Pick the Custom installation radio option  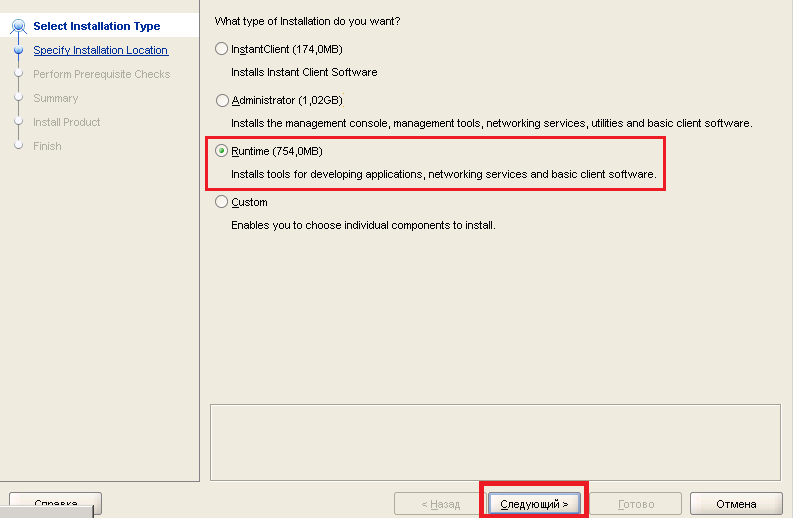click(x=222, y=202)
